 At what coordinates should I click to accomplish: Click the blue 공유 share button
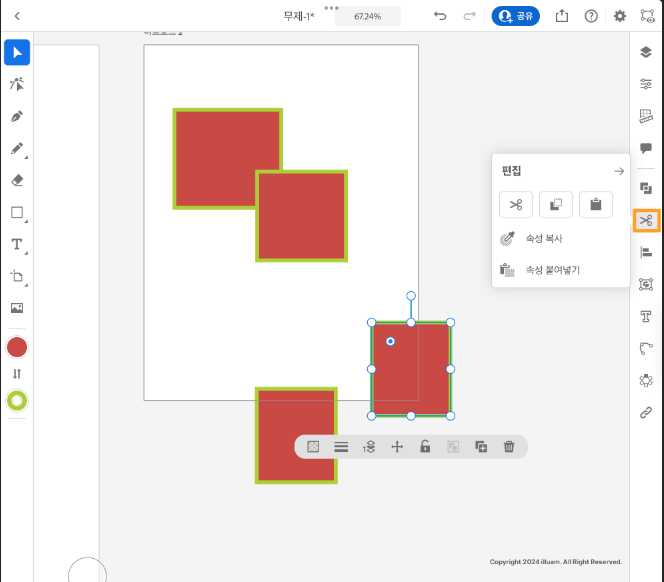[515, 16]
